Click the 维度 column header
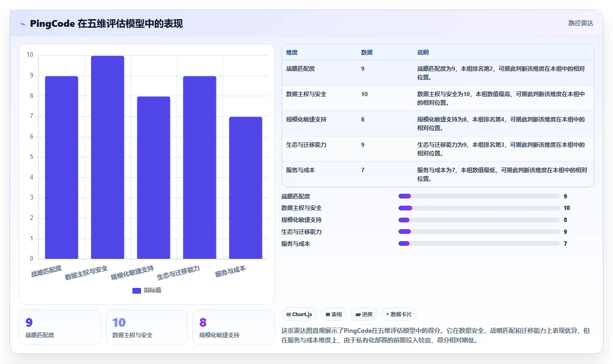 [292, 53]
